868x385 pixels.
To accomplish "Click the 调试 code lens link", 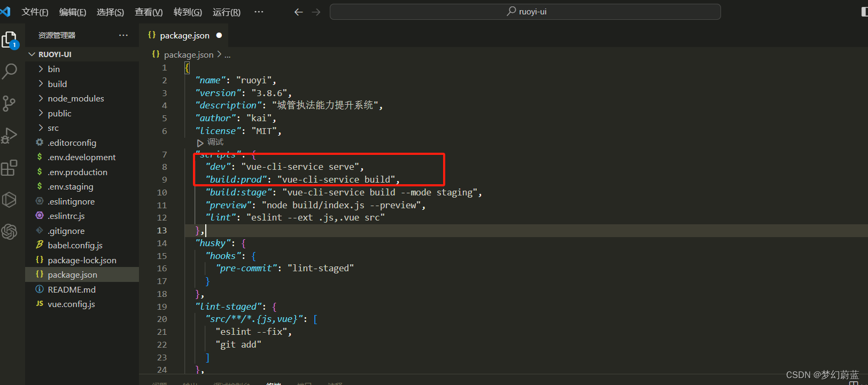I will (215, 142).
